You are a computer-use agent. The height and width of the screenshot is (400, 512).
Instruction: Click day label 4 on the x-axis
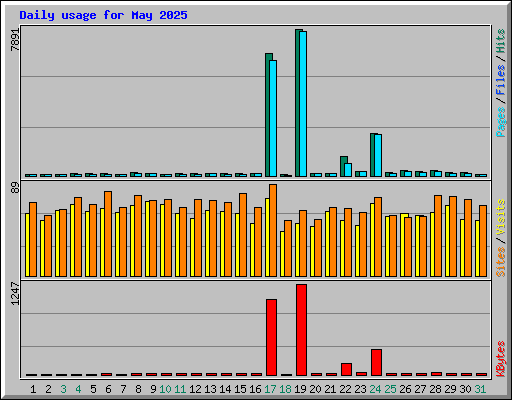pyautogui.click(x=78, y=389)
